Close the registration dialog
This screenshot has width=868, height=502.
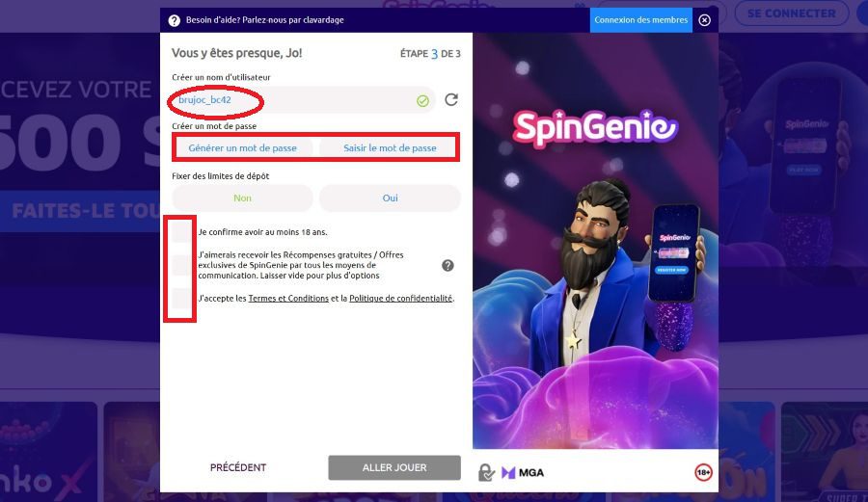[x=704, y=20]
